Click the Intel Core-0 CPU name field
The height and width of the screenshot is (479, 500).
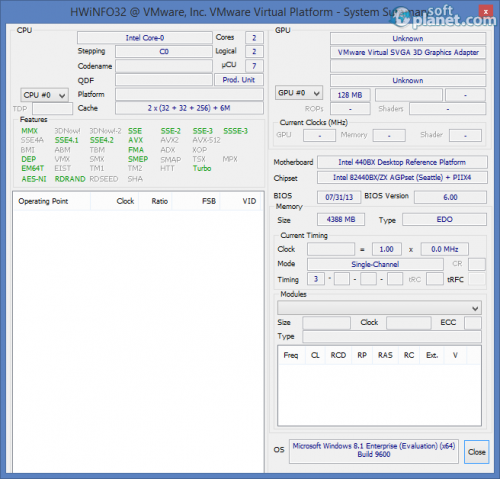[x=145, y=38]
